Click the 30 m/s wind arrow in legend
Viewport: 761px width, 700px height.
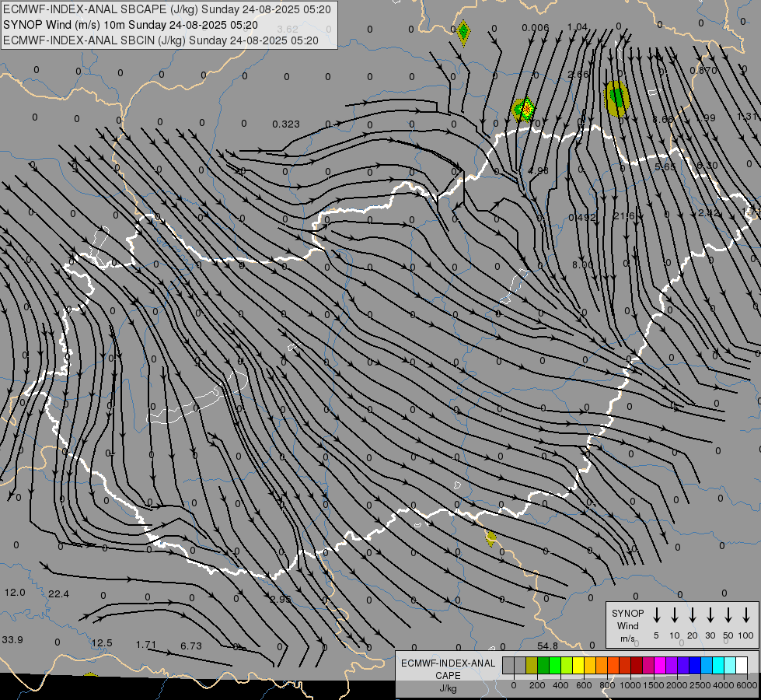710,615
